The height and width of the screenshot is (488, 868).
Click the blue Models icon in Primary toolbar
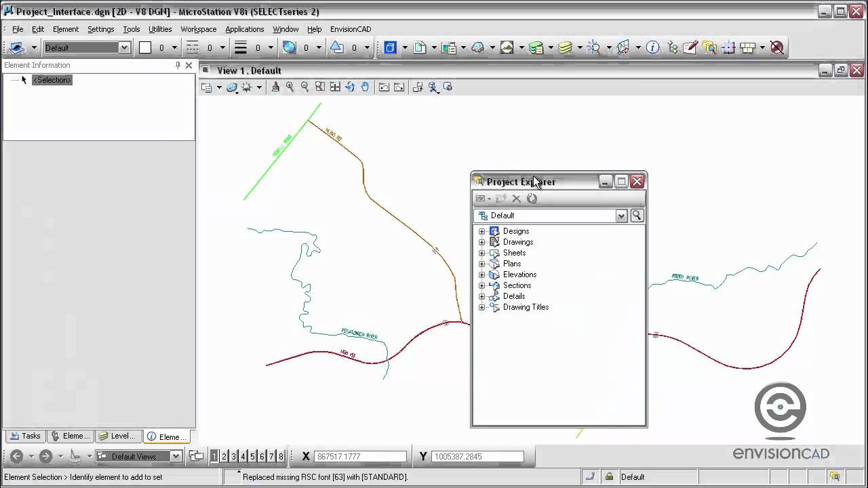[390, 47]
